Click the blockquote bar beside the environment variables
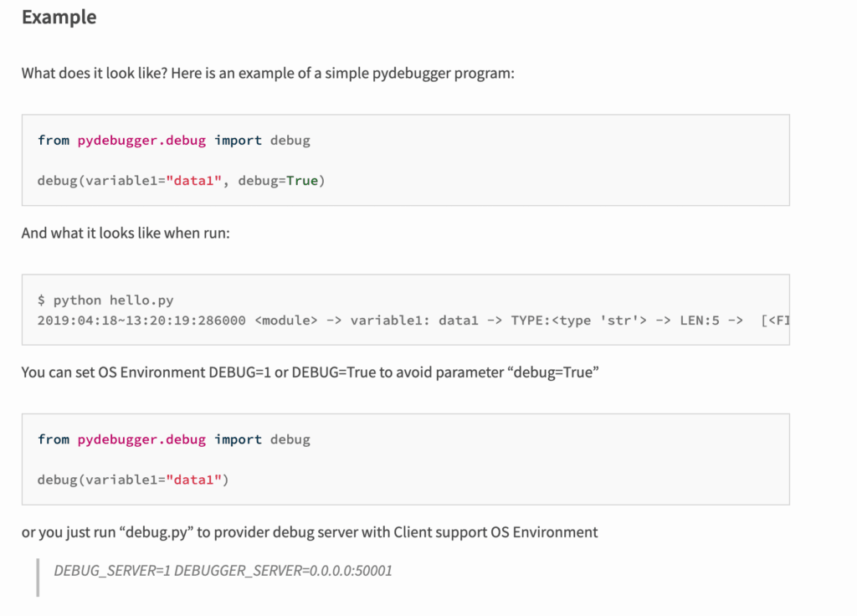The width and height of the screenshot is (857, 616). (37, 572)
